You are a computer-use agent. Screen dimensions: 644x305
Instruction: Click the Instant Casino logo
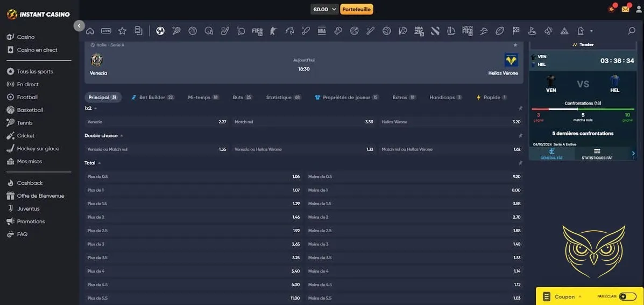tap(38, 15)
